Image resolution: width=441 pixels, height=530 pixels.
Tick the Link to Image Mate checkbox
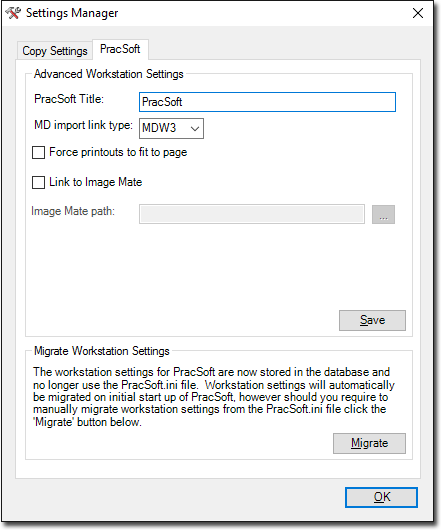click(x=38, y=183)
